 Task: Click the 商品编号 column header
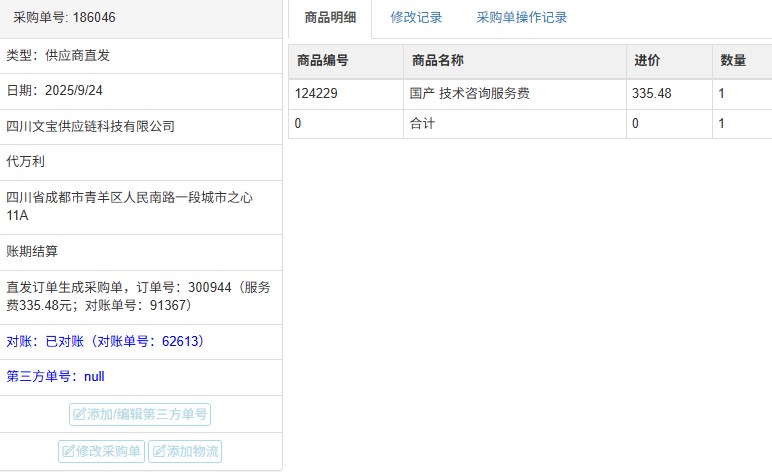[322, 61]
